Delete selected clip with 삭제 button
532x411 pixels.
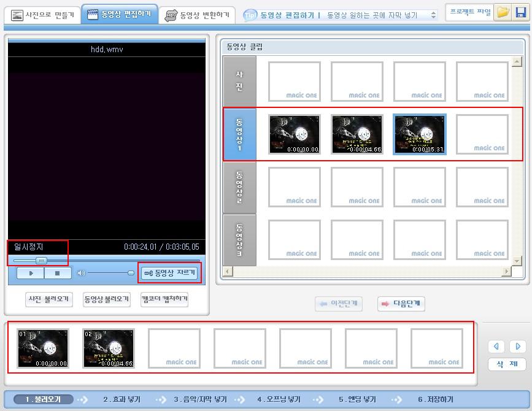tap(507, 364)
